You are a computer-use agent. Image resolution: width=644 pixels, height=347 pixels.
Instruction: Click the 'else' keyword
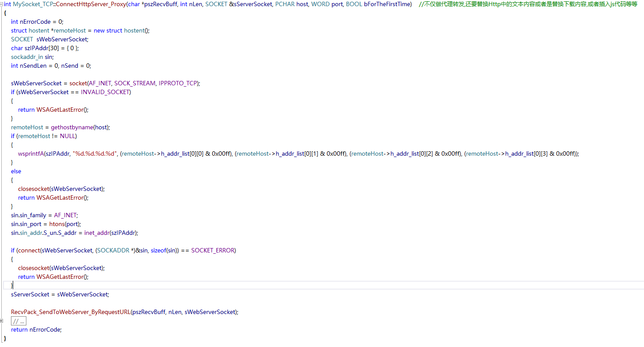(16, 172)
